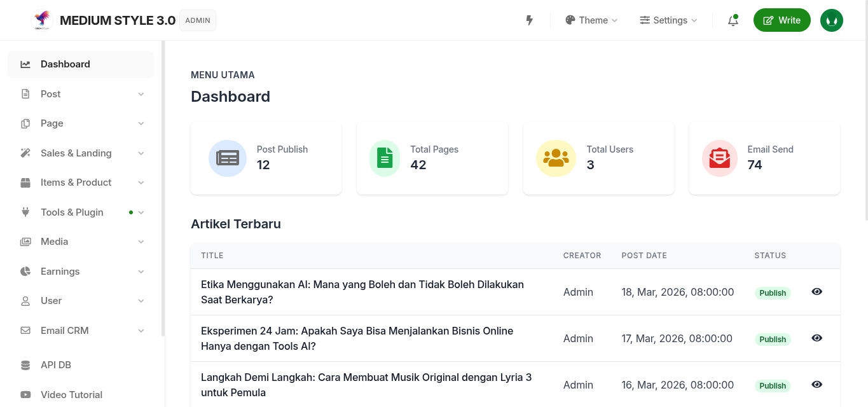Click the Total Pages count 42
868x407 pixels.
[x=418, y=165]
